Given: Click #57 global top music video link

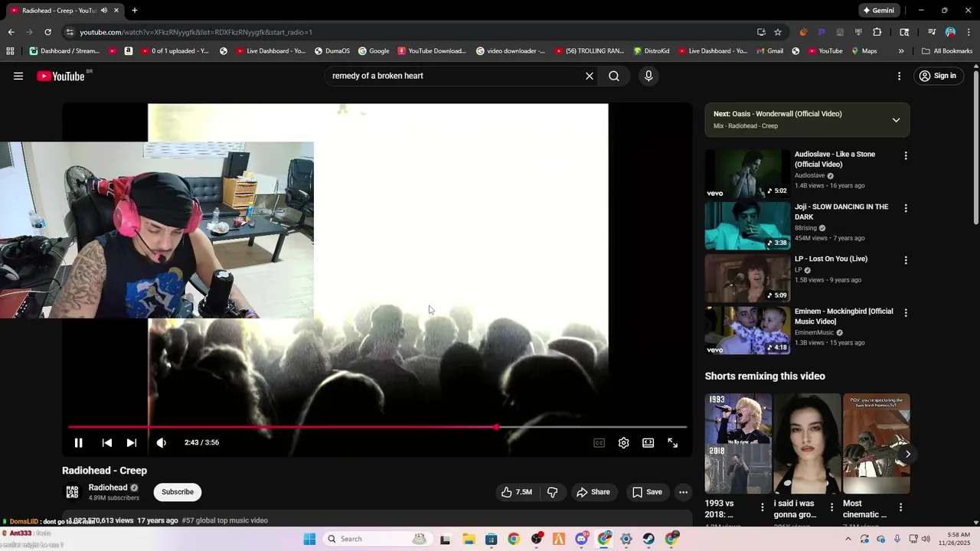Looking at the screenshot, I should coord(225,520).
